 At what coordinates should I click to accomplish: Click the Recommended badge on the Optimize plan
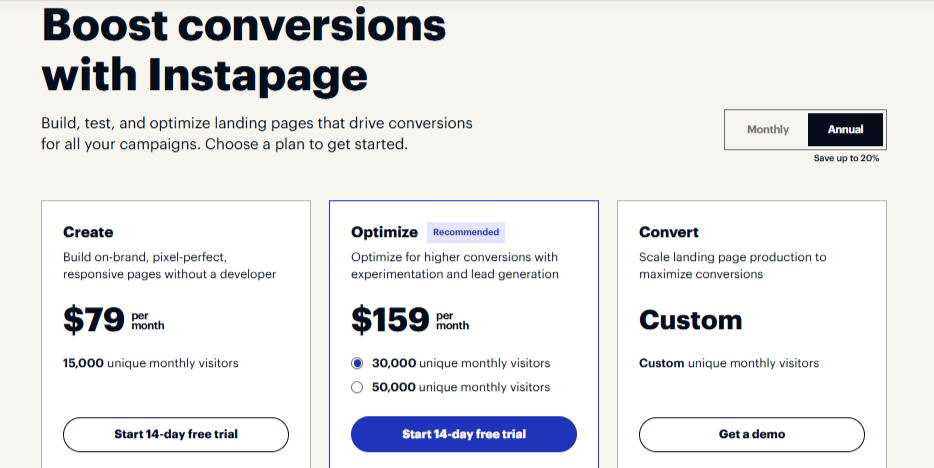pyautogui.click(x=466, y=232)
